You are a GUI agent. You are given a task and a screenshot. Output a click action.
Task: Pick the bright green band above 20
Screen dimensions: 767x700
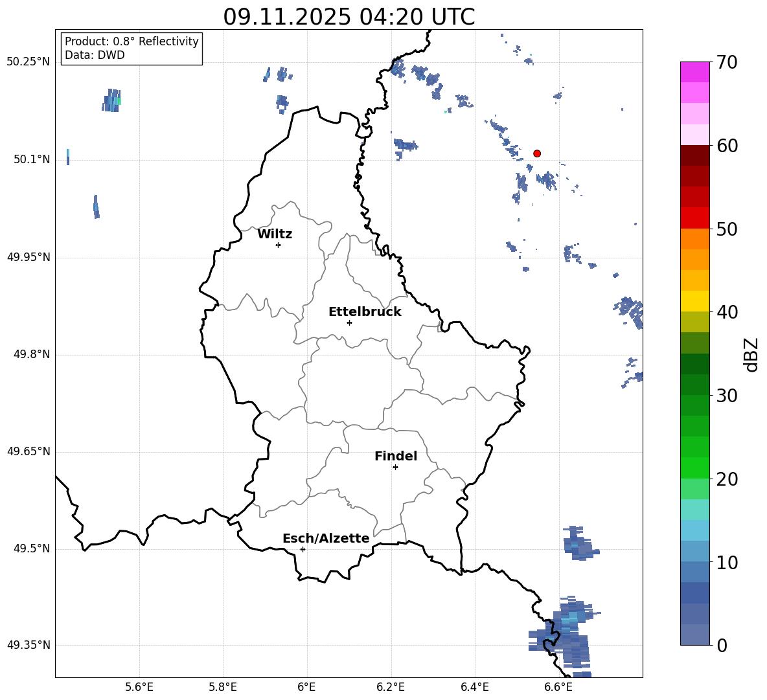695,468
